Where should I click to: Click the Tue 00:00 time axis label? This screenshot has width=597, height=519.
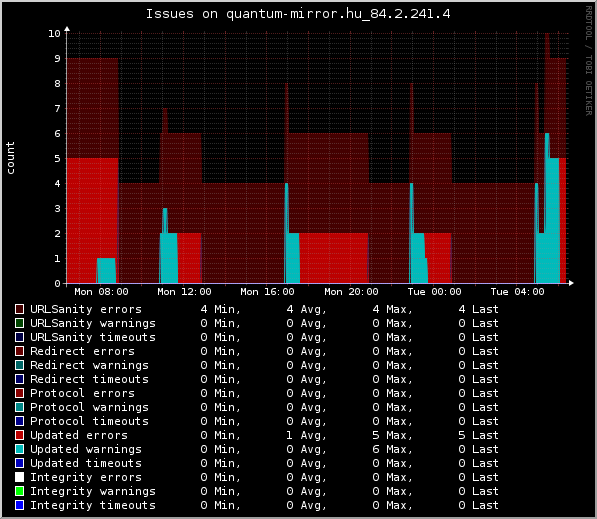pyautogui.click(x=434, y=292)
